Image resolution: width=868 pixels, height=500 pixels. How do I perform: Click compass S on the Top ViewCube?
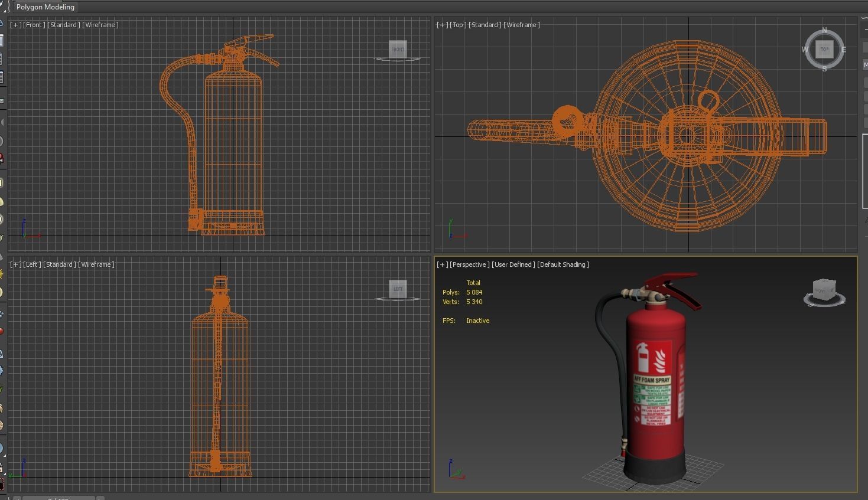point(824,69)
